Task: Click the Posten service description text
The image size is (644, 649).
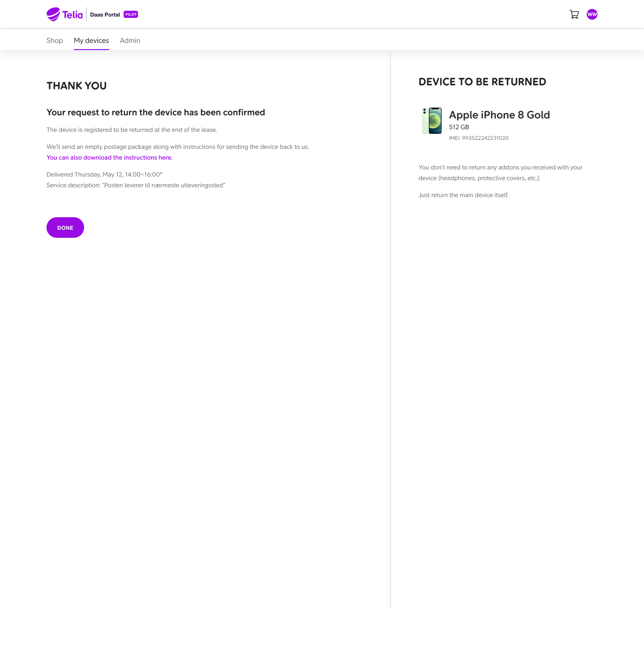Action: 136,185
